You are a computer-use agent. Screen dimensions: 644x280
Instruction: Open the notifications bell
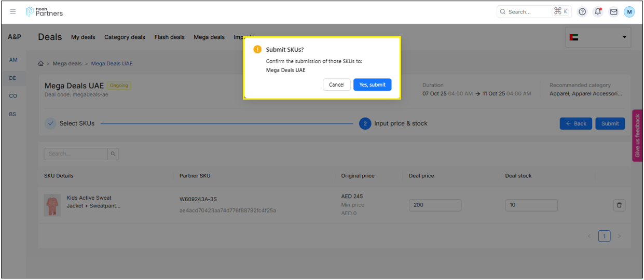click(598, 11)
